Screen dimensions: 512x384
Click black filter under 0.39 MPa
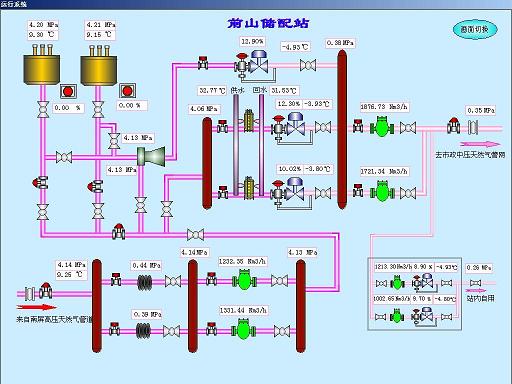pos(143,330)
